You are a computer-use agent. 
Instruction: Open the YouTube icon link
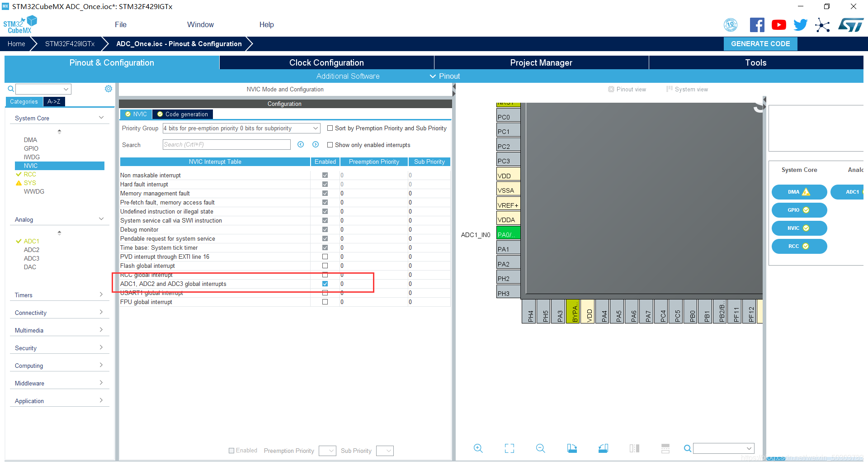[x=778, y=25]
